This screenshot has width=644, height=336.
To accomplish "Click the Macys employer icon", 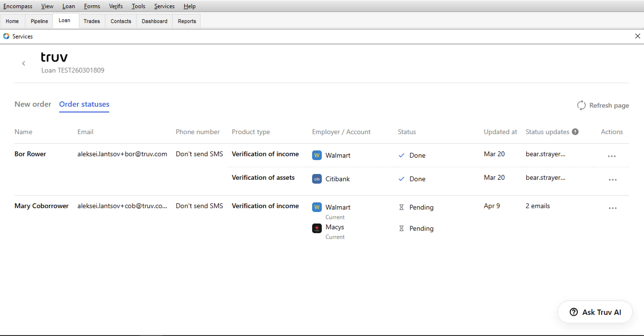I will [x=316, y=228].
